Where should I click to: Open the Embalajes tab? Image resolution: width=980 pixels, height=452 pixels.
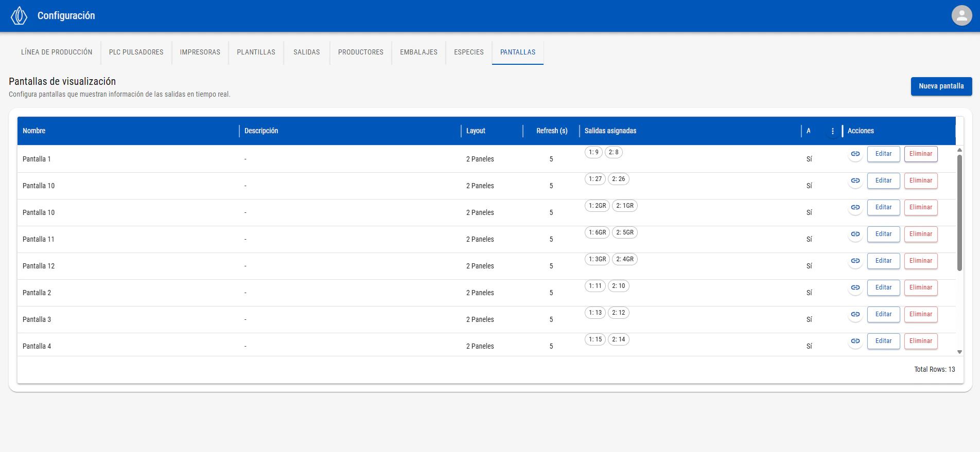(x=419, y=52)
